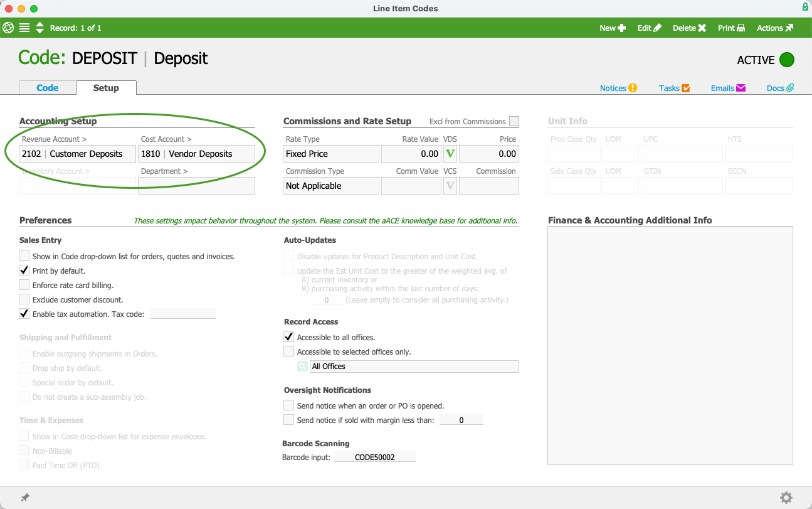Check Exclude customer discount
This screenshot has width=812, height=509.
click(x=24, y=299)
